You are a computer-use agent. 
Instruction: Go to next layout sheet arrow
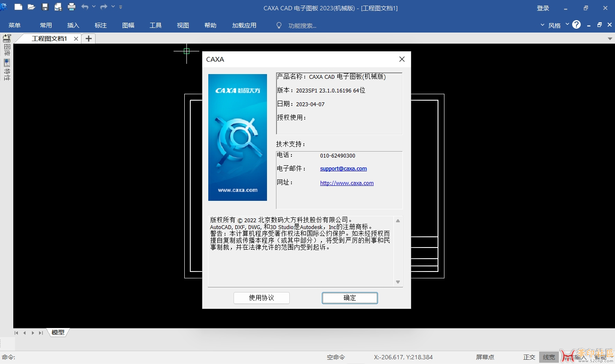pos(33,333)
